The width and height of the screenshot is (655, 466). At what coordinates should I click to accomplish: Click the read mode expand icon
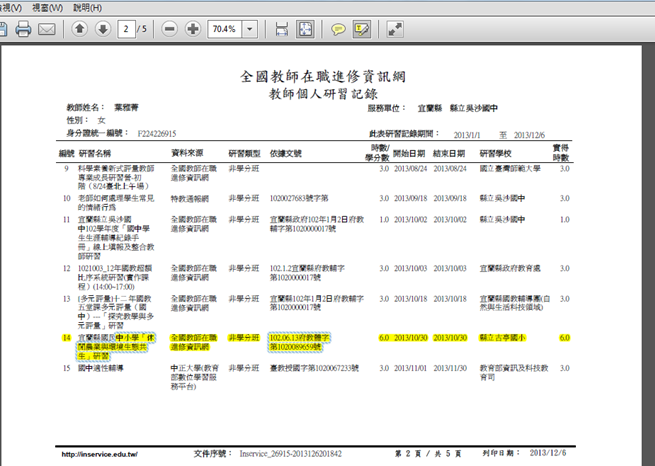(x=397, y=29)
